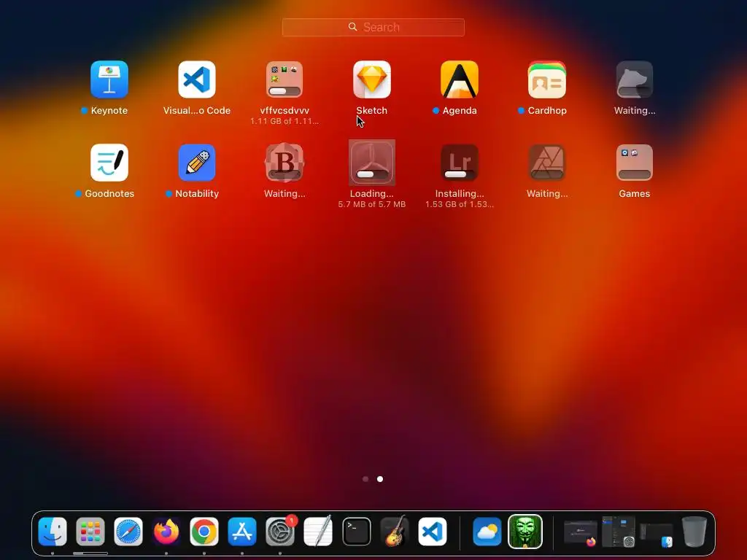The height and width of the screenshot is (560, 747).
Task: Select the second Launchpad page dot
Action: tap(380, 479)
